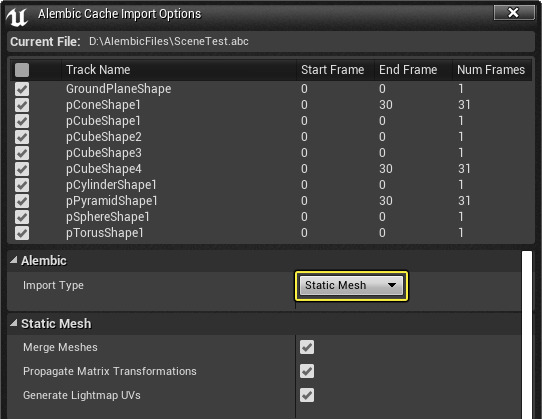This screenshot has height=419, width=542.
Task: Toggle the pCubeShape1 track checkbox
Action: pos(22,121)
